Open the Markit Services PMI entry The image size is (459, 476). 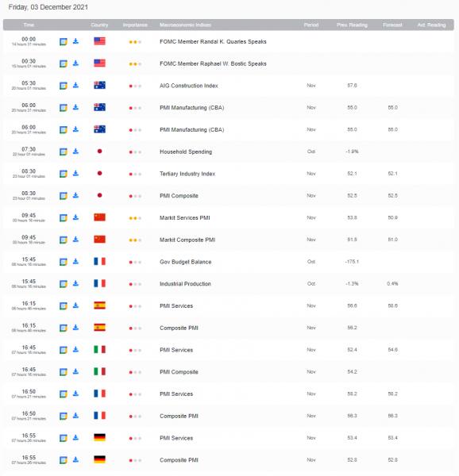pos(185,217)
